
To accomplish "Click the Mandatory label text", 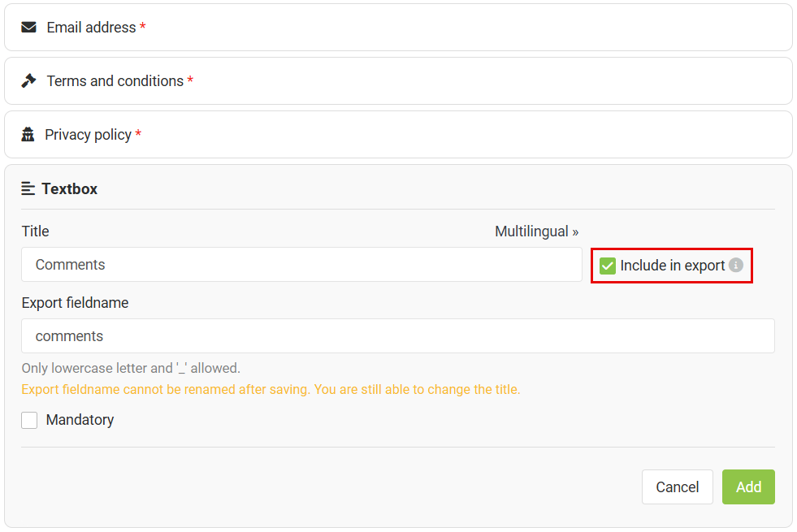I will (80, 420).
